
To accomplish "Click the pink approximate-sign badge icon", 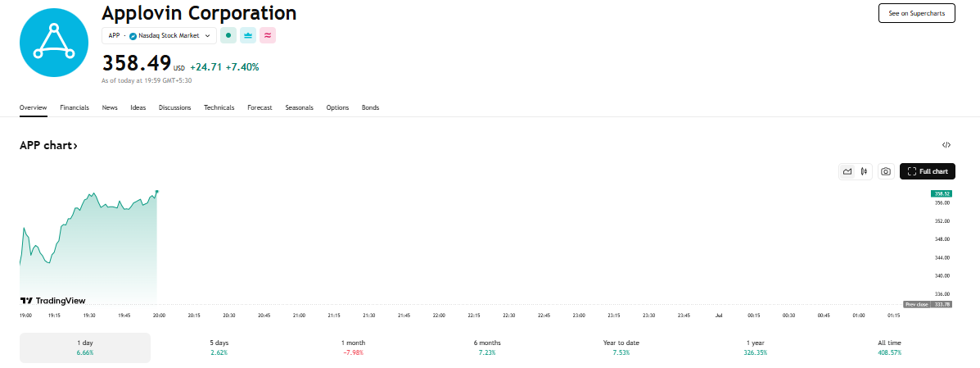I will [x=268, y=36].
